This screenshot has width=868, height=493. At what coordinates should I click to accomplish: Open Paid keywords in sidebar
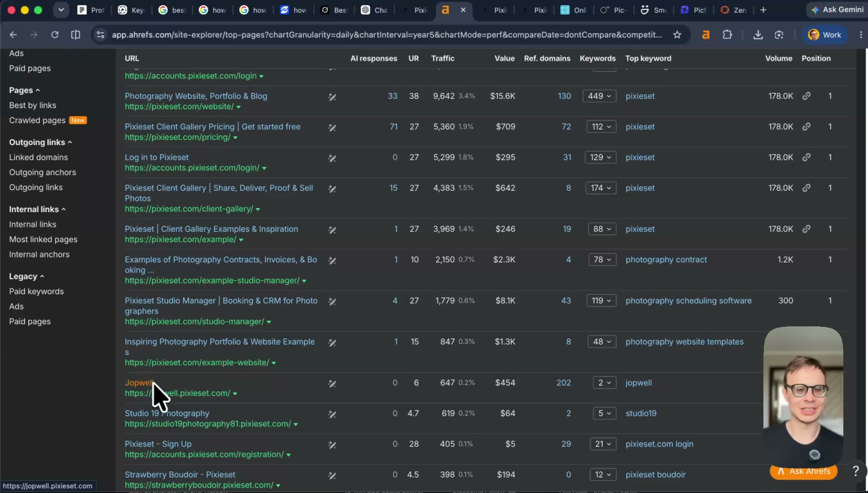pos(37,291)
